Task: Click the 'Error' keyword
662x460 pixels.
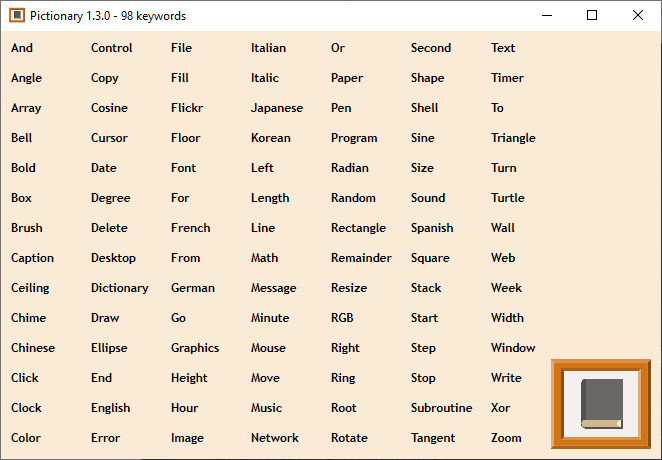Action: pos(106,438)
